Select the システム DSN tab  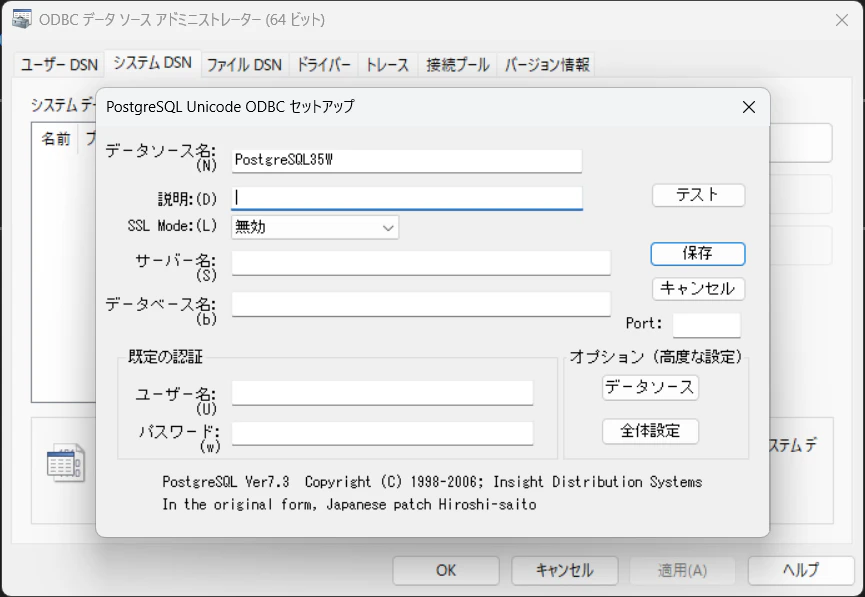(153, 63)
